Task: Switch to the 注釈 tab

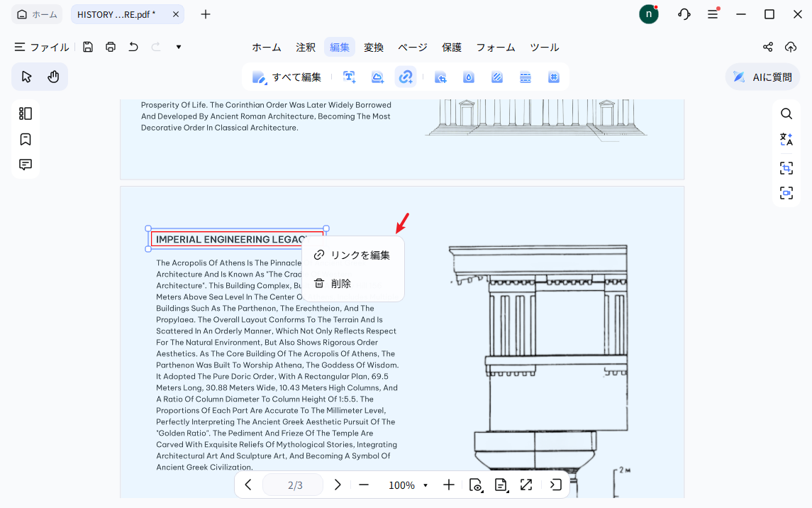Action: (306, 47)
